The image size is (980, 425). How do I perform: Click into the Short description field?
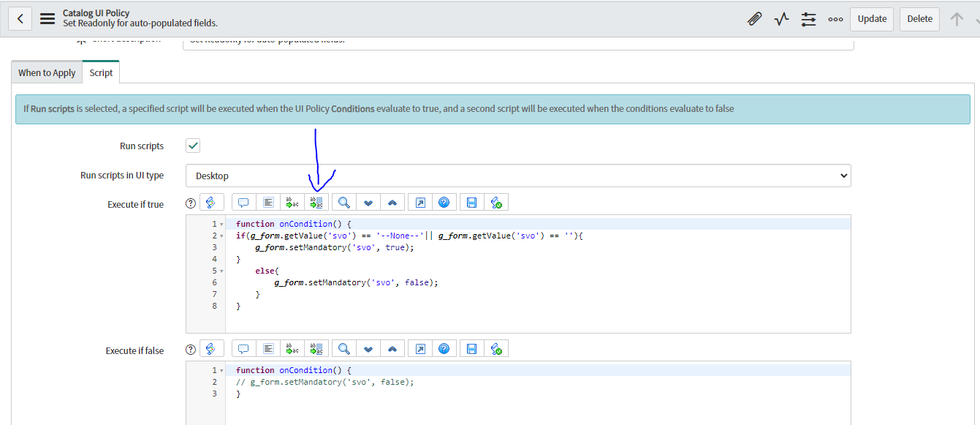518,42
